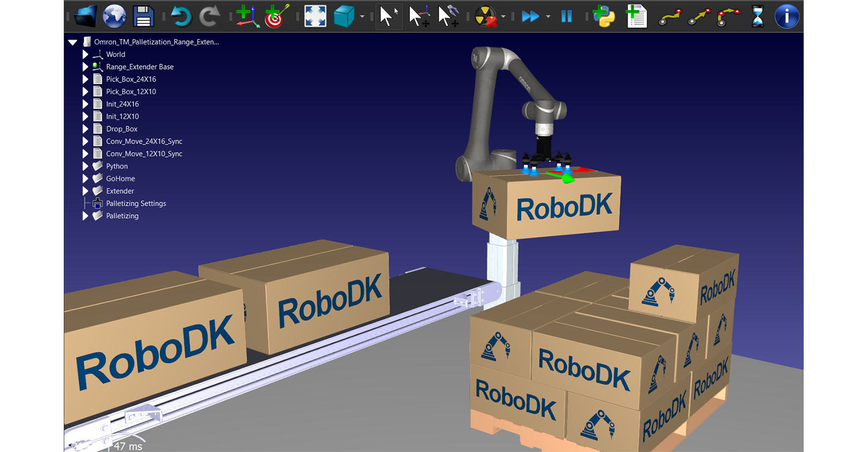Select Range_Extender Base in tree

140,67
